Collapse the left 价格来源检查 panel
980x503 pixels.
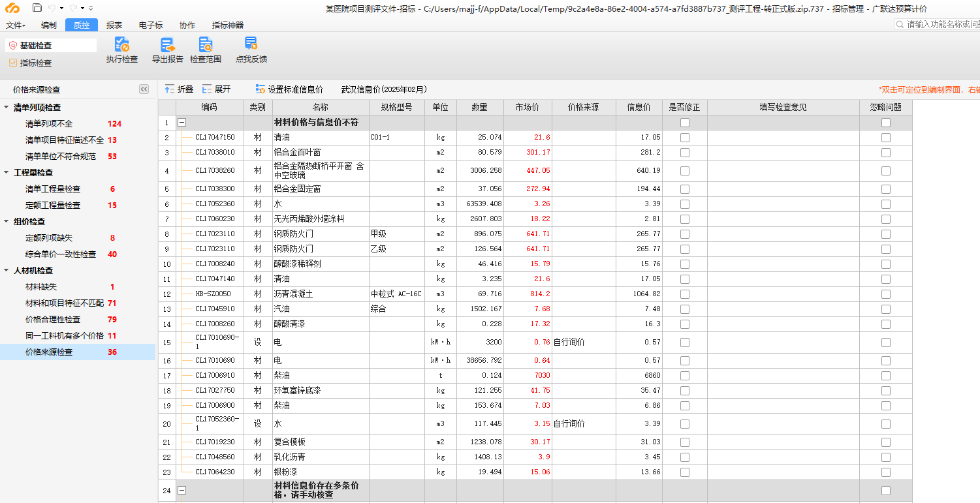point(144,89)
